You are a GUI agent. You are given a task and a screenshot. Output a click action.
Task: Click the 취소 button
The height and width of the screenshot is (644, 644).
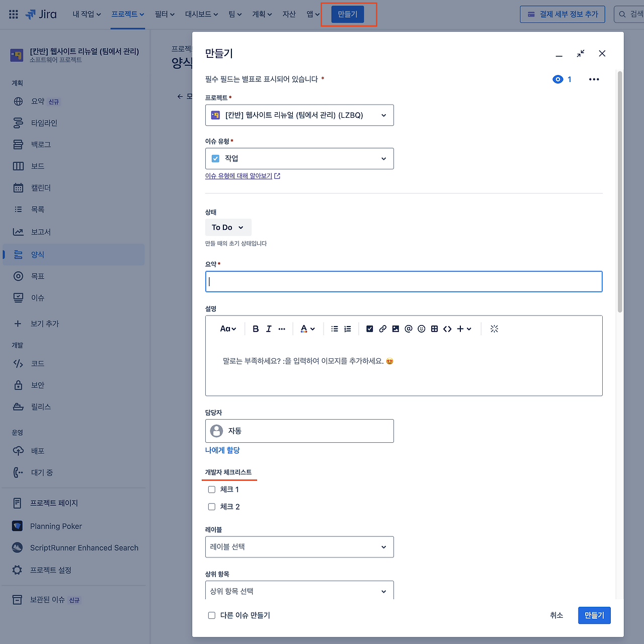pos(556,615)
